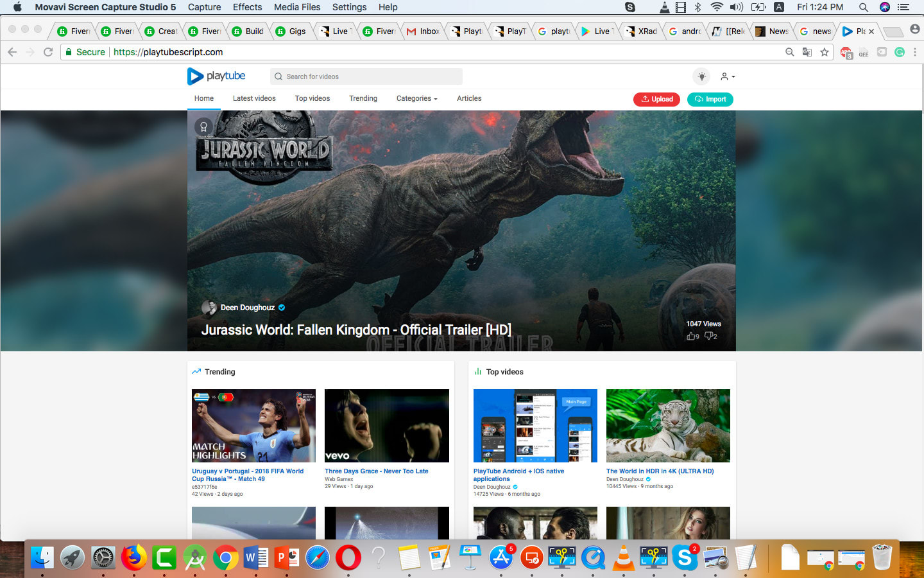Click the browser zoom magnifier icon
The height and width of the screenshot is (578, 924).
[790, 52]
